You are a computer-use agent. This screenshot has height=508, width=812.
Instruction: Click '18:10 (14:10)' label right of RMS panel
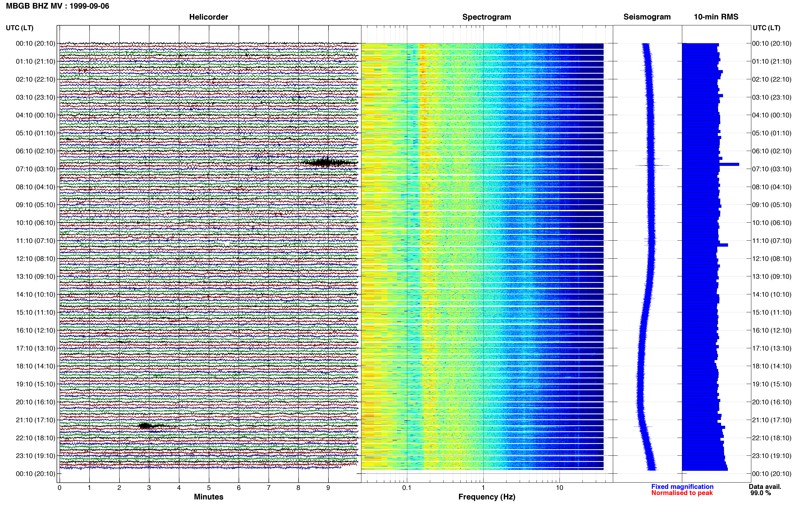(772, 366)
